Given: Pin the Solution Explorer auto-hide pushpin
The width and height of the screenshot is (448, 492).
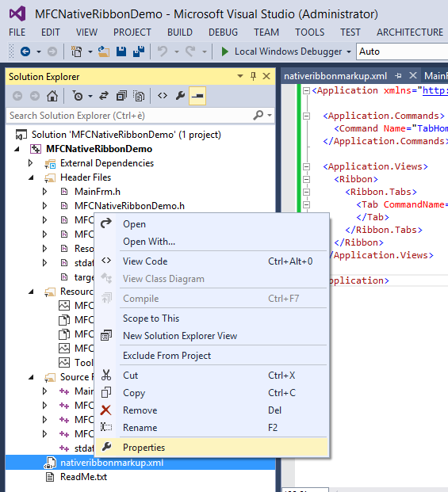Looking at the screenshot, I should click(x=253, y=76).
